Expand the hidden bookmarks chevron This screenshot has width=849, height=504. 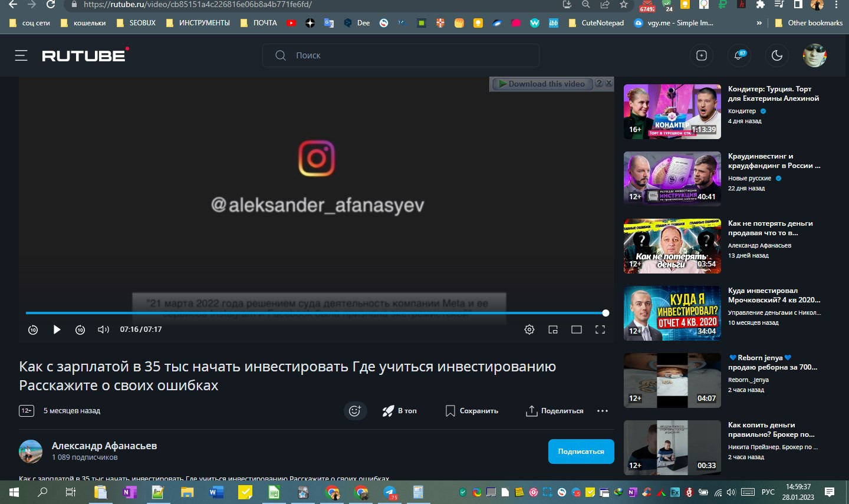click(x=759, y=23)
